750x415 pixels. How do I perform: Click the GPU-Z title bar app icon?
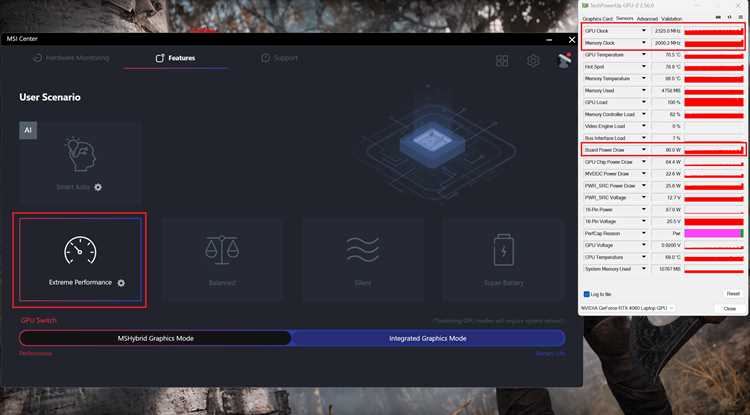pyautogui.click(x=585, y=5)
